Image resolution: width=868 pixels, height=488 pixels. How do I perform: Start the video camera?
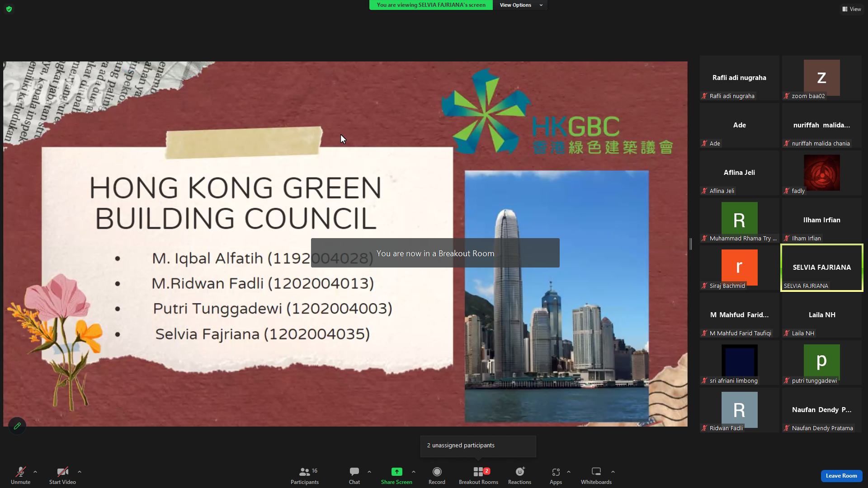point(62,475)
